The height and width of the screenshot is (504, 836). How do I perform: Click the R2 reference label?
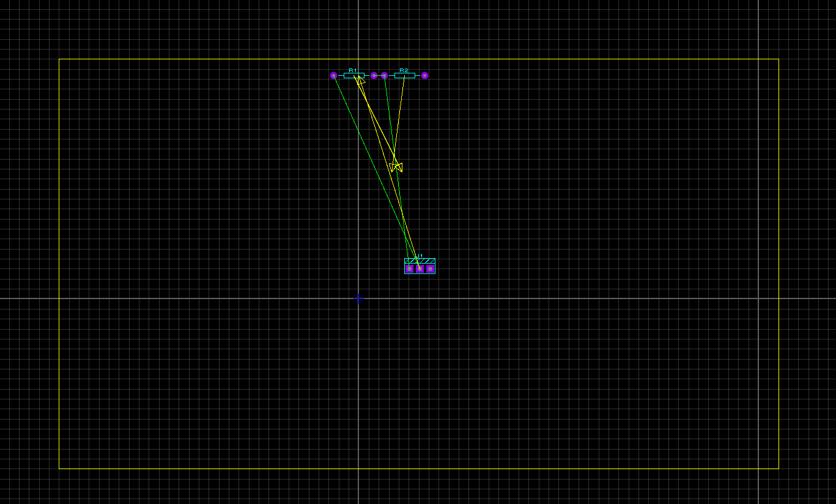click(x=404, y=70)
